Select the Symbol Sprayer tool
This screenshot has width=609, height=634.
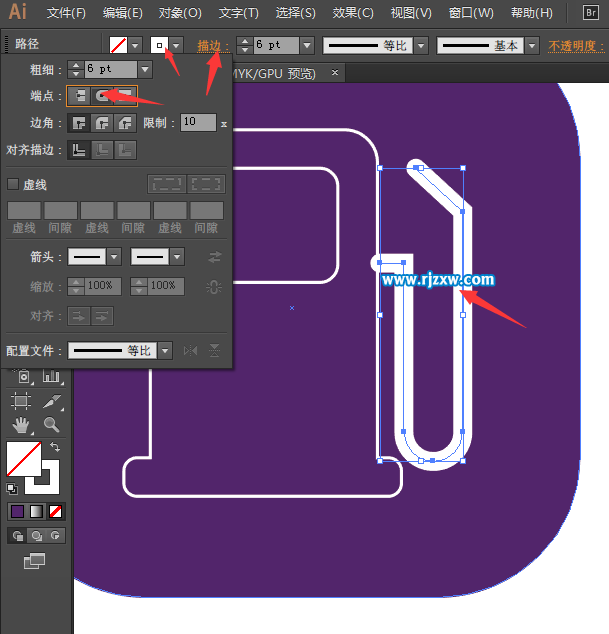[x=23, y=376]
